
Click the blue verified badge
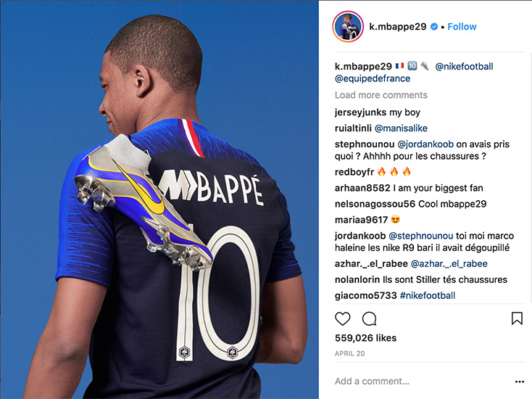(x=434, y=27)
